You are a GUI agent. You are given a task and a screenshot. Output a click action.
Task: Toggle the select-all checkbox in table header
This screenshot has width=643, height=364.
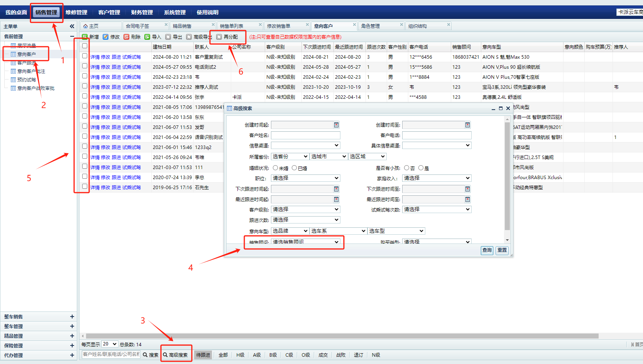pyautogui.click(x=85, y=46)
